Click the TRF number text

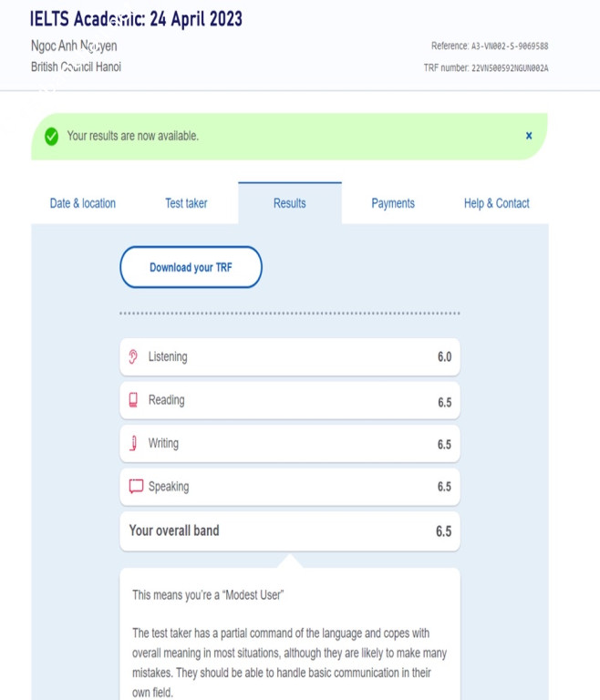(486, 67)
